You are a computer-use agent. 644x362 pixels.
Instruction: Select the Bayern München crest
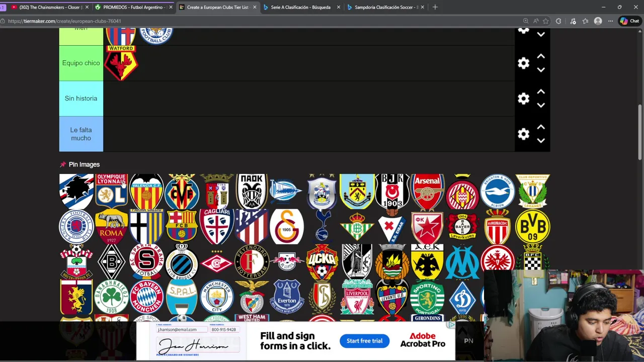tap(146, 297)
